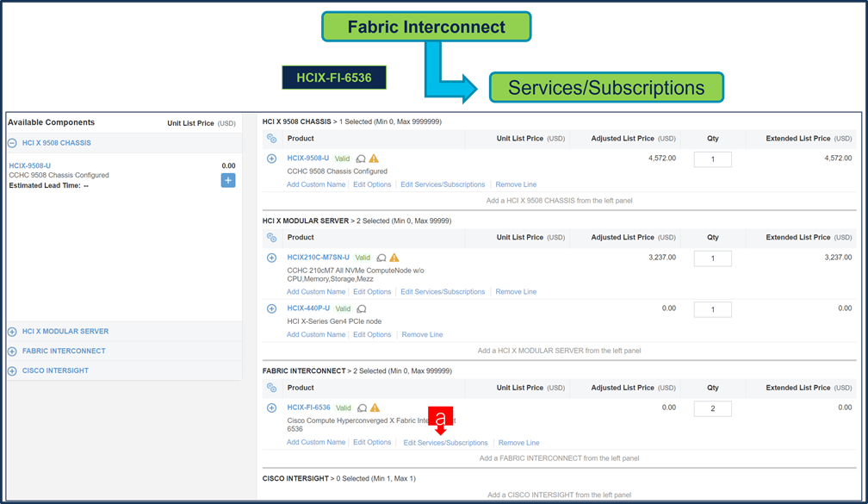Expand the HCIX-FI-6536 product row
This screenshot has width=868, height=504.
tap(272, 408)
